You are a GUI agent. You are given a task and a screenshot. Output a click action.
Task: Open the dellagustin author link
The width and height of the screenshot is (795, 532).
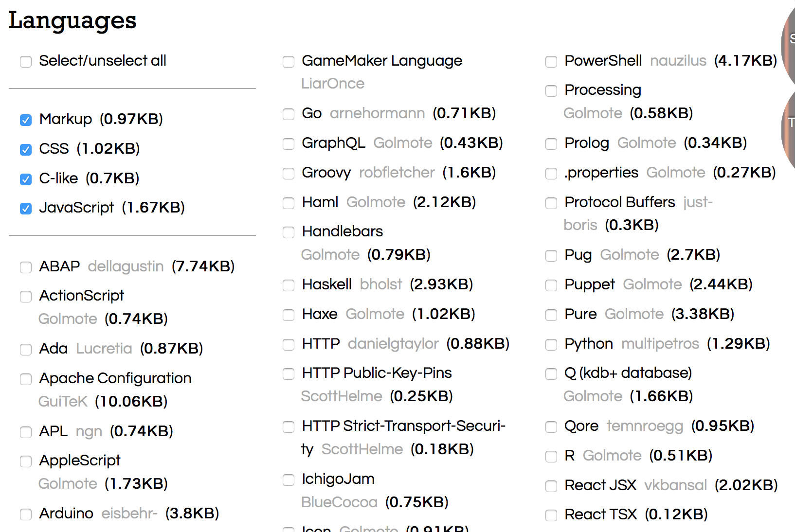pyautogui.click(x=126, y=266)
